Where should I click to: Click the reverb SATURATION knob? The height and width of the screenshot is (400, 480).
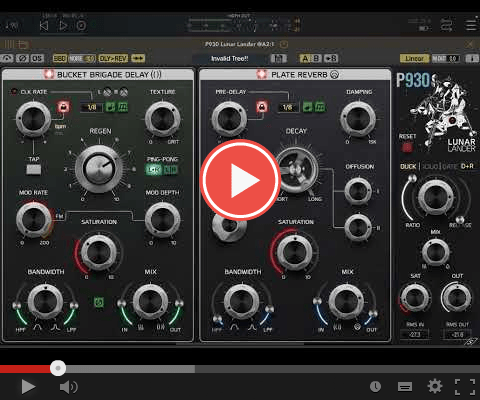point(295,252)
